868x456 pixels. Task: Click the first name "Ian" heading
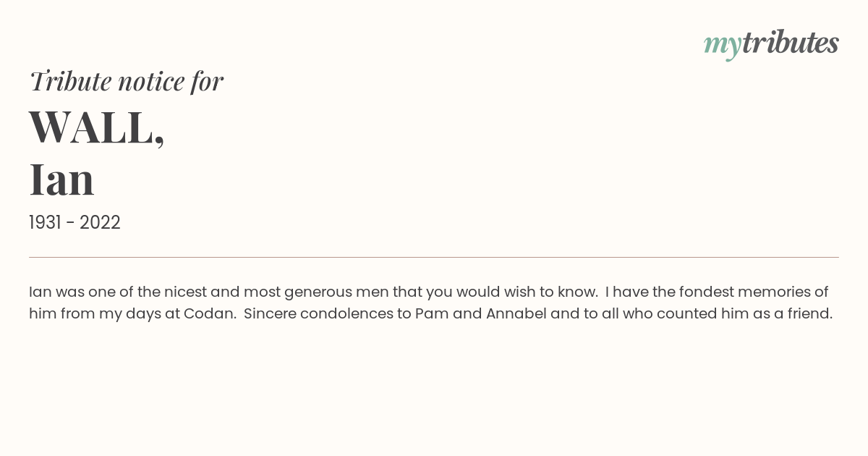61,180
